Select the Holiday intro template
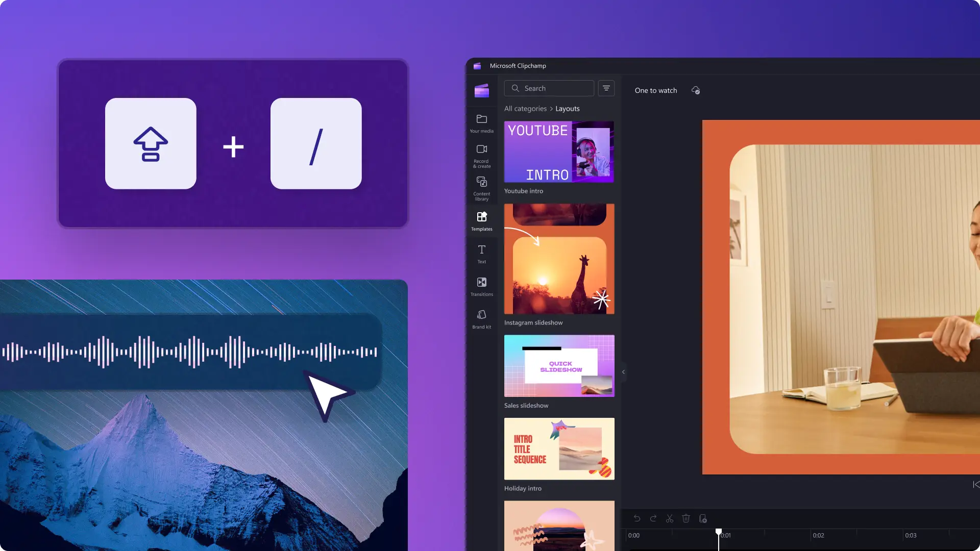 (559, 448)
